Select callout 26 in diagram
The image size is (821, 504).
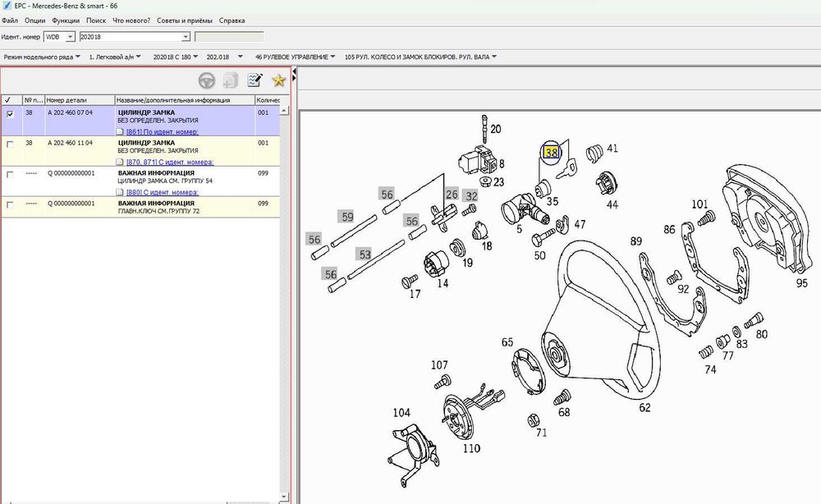pyautogui.click(x=452, y=195)
